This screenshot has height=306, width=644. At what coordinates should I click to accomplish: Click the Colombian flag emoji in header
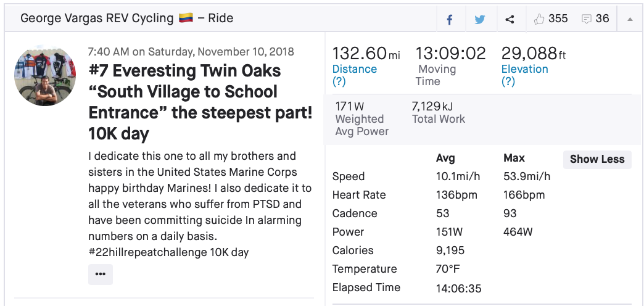pos(186,19)
